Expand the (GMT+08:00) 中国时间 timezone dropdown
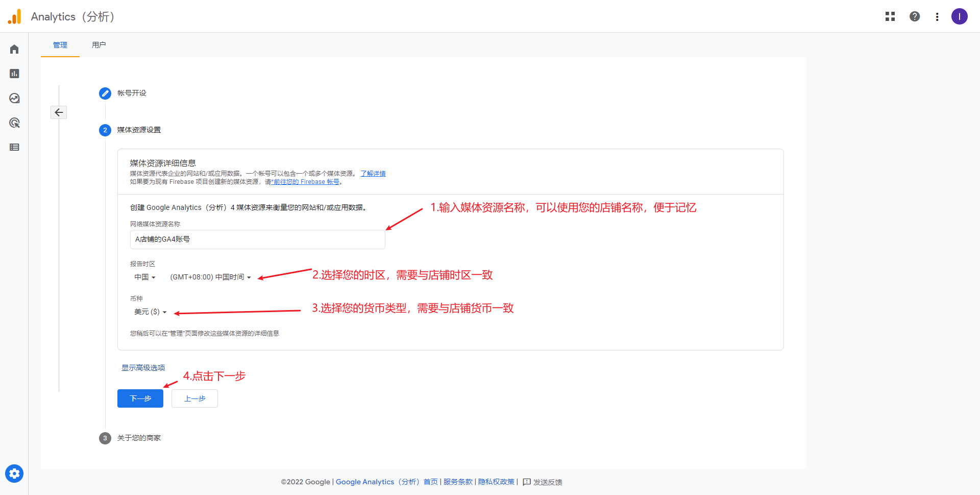Screen dimensions: 980x495 (210, 277)
